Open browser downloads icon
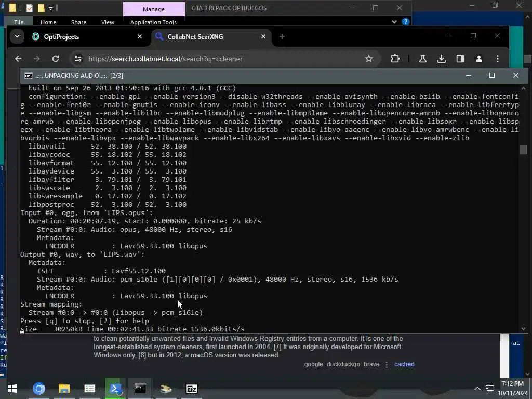Viewport: 532px width, 399px height. pyautogui.click(x=442, y=59)
